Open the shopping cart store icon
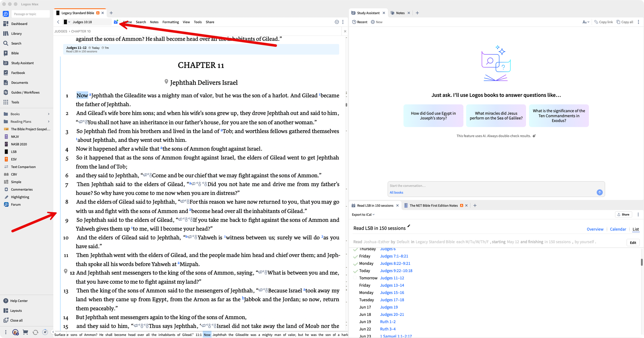 point(25,332)
